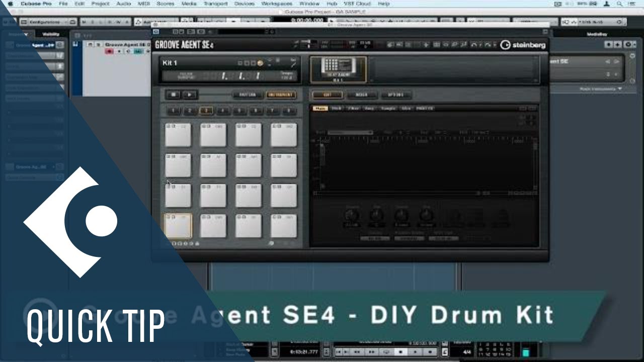This screenshot has width=644, height=362.
Task: Load the next kit with the down arrow
Action: pos(270,65)
